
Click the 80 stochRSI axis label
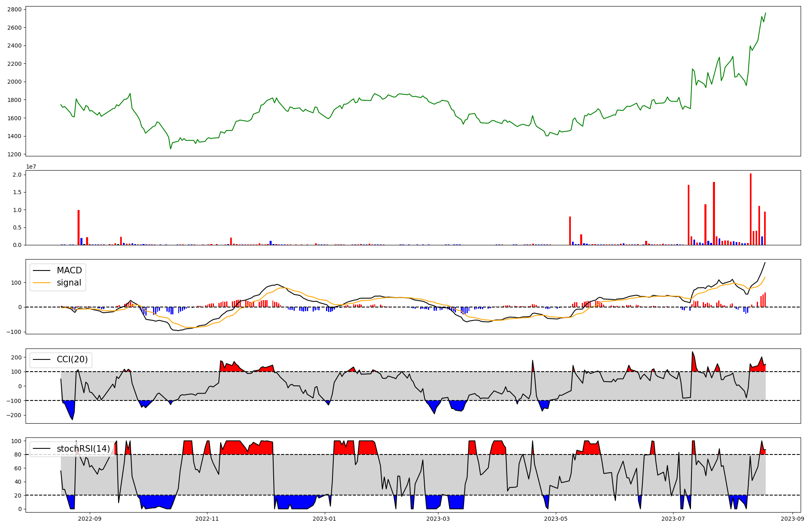click(18, 454)
